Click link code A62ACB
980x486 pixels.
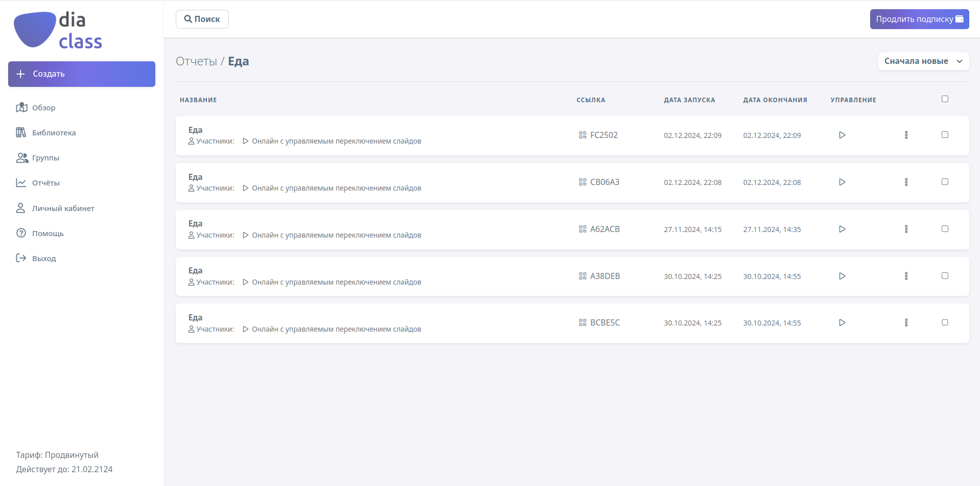point(605,229)
